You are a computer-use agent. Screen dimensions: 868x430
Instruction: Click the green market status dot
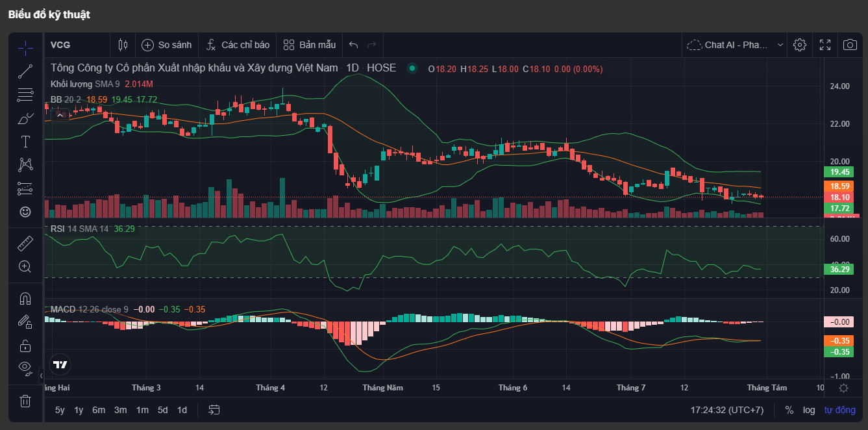click(412, 68)
